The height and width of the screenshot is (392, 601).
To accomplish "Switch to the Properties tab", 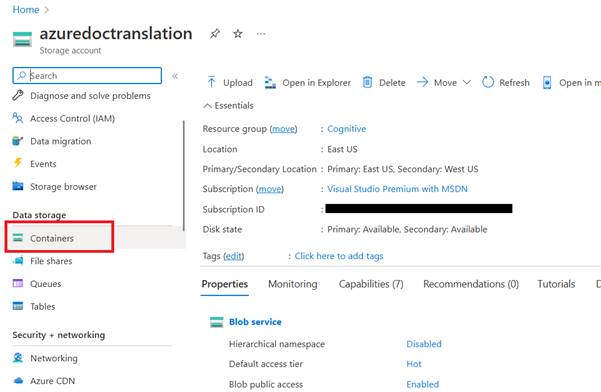I will (x=225, y=284).
